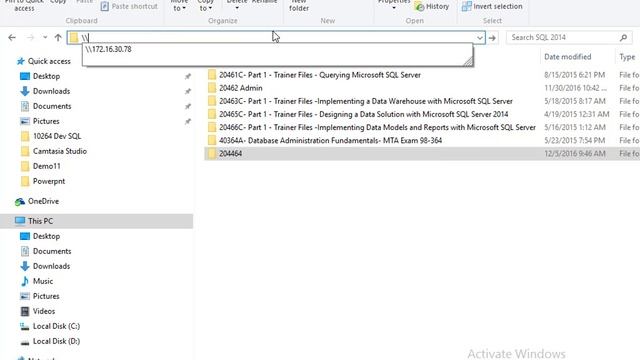
Task: Select the 20461C Querying Microsoft SQL Server folder
Action: [320, 75]
